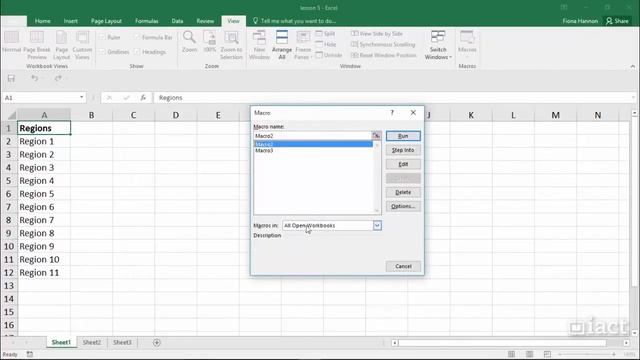Run the selected macro
640x360 pixels.
pyautogui.click(x=403, y=136)
